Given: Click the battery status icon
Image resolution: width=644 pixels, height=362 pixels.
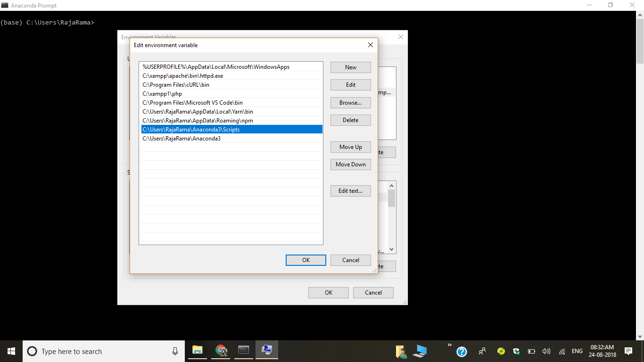Looking at the screenshot, I should pos(531,351).
